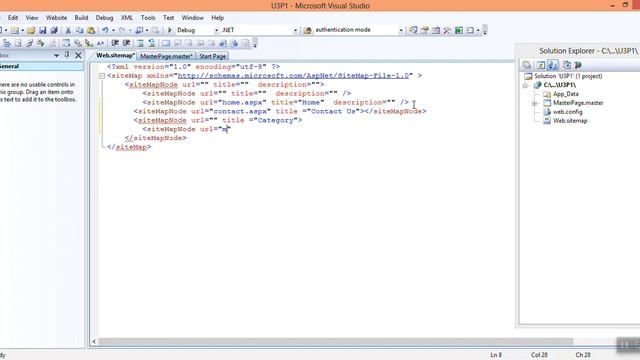Open the View menu

coord(32,18)
